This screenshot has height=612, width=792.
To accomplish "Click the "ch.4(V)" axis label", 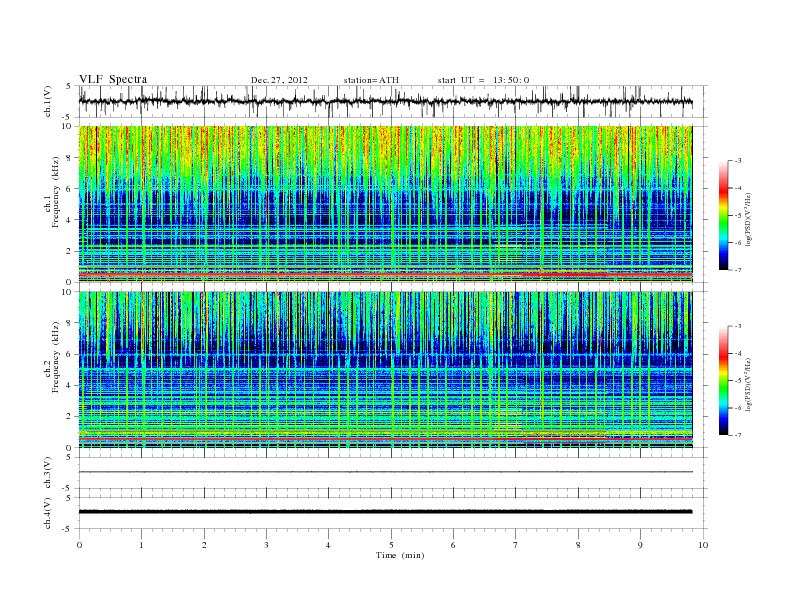I will [x=48, y=513].
